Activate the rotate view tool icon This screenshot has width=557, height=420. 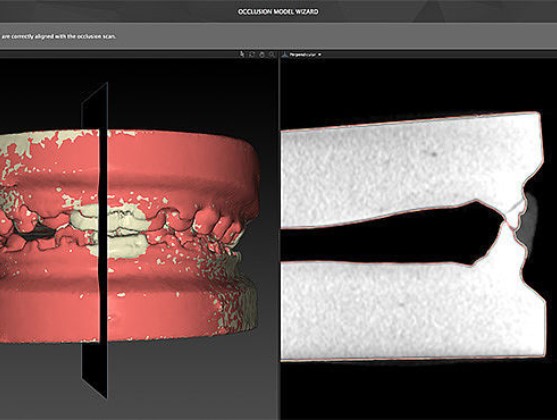click(x=252, y=54)
